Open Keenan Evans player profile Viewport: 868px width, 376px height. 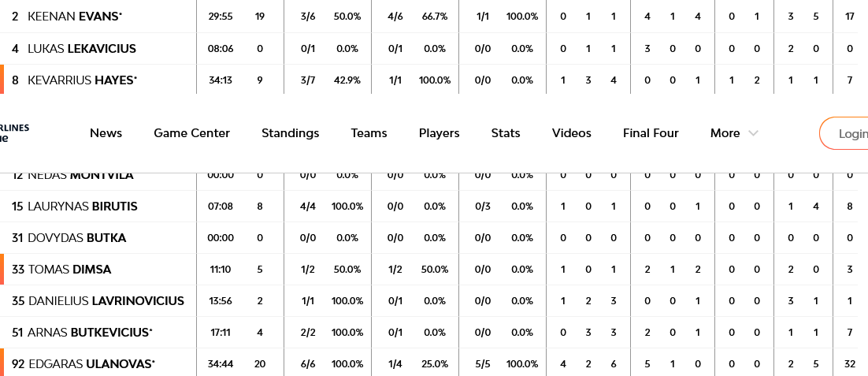[x=75, y=17]
